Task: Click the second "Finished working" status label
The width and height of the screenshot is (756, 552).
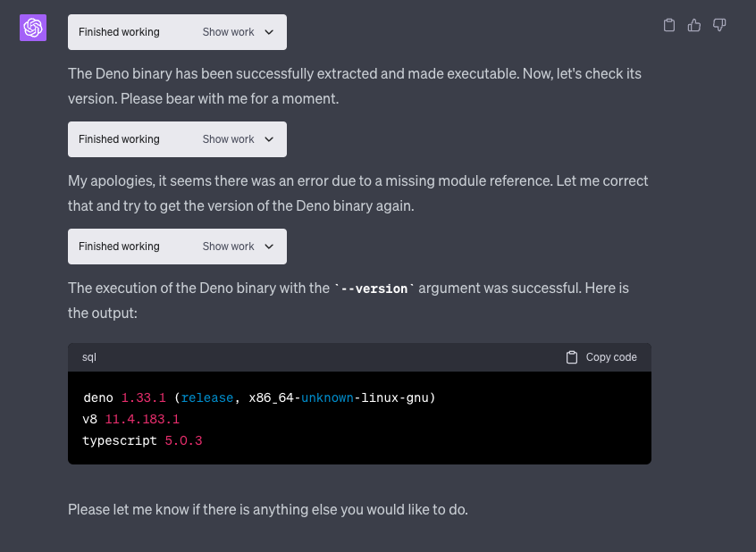Action: (119, 139)
